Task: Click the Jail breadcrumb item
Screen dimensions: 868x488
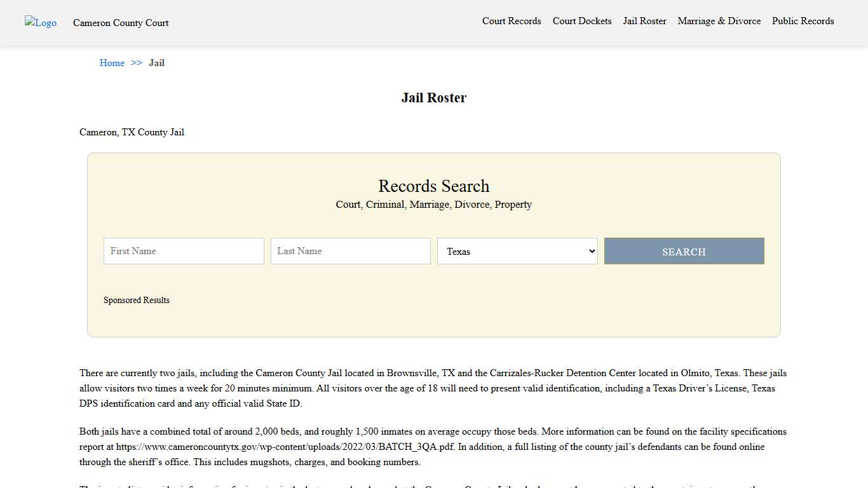Action: 156,63
